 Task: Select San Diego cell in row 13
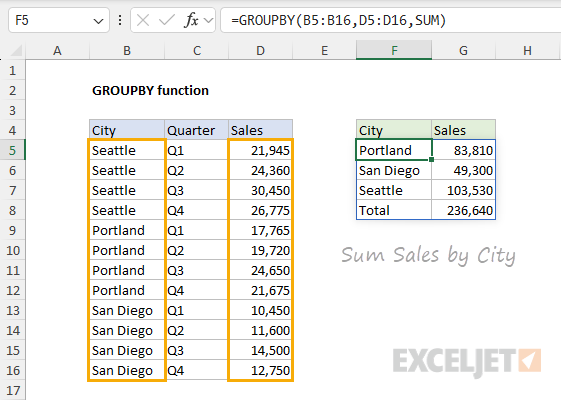click(x=127, y=310)
